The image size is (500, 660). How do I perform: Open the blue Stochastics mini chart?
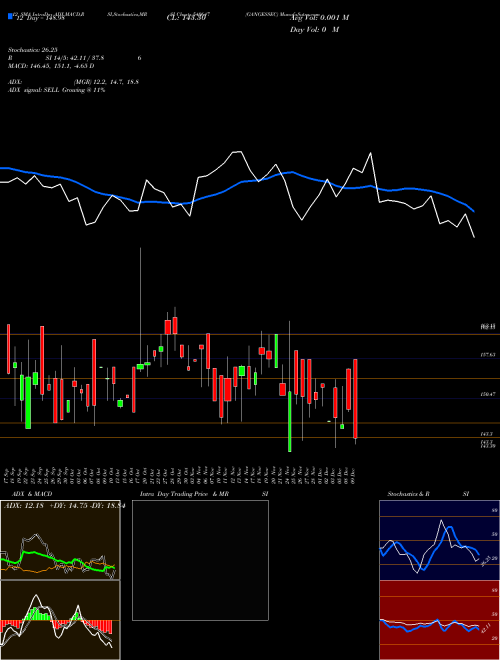click(439, 540)
